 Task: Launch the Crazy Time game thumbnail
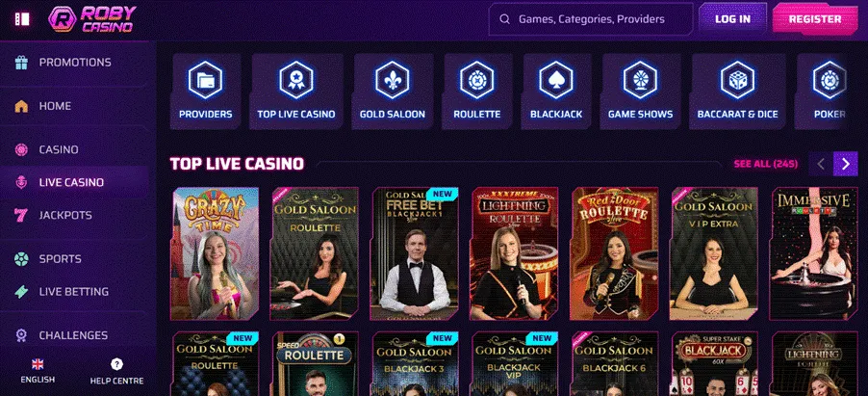coord(215,253)
